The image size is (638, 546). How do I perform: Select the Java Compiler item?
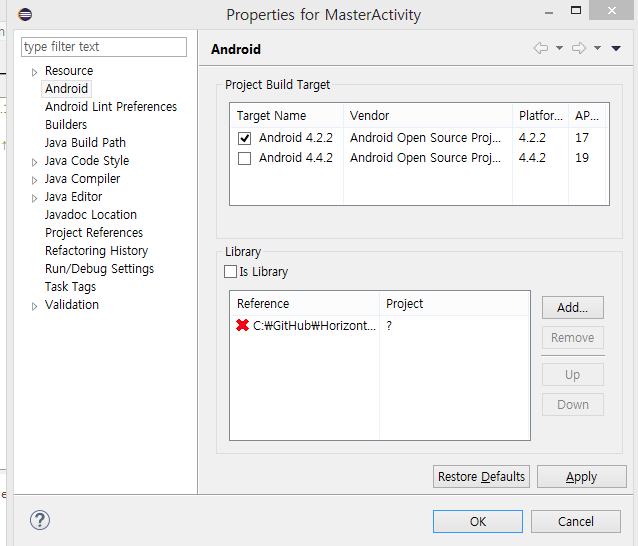point(82,179)
